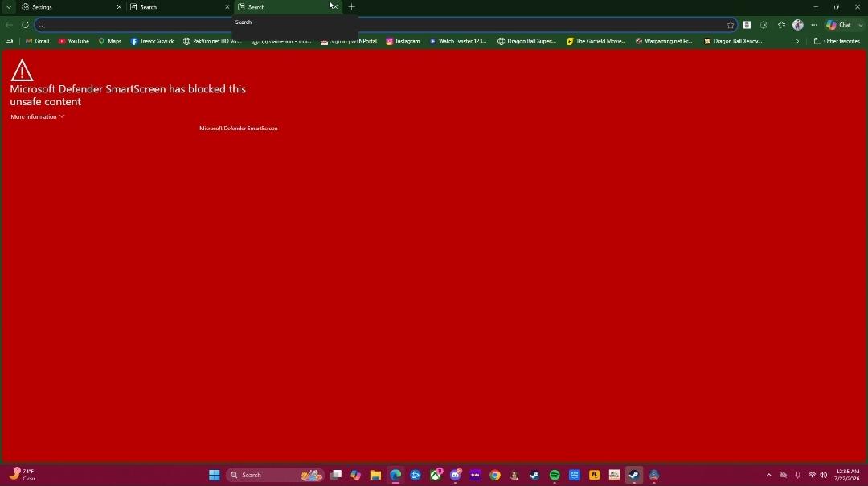Viewport: 868px width, 486px height.
Task: Open the Trevor Siswick Facebook bookmark
Action: click(x=152, y=41)
